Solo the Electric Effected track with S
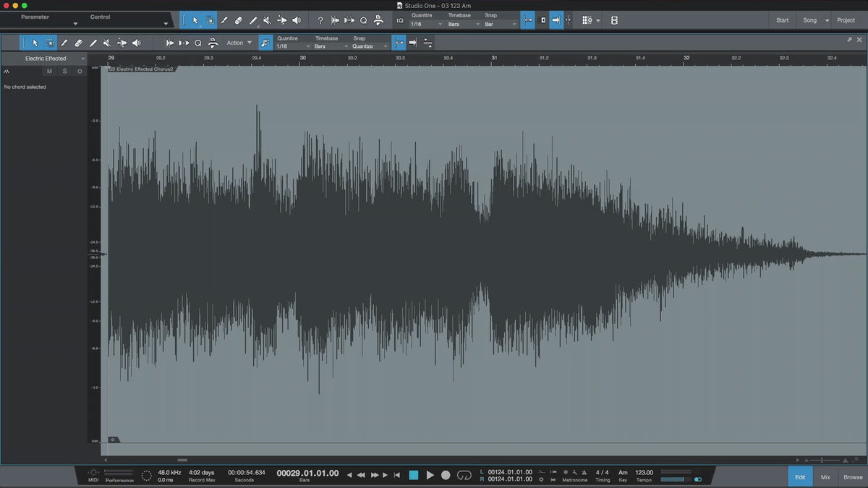 [x=64, y=71]
